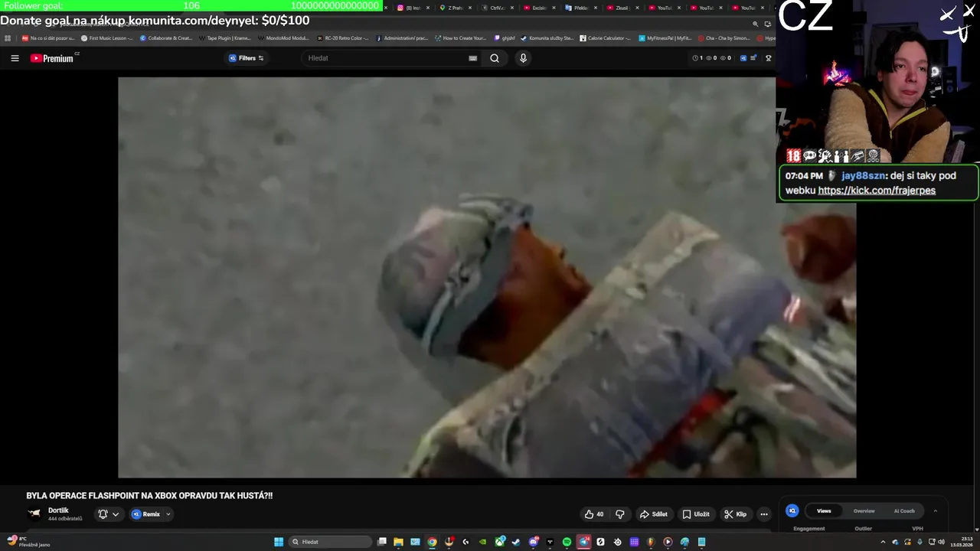
Task: Click the round IQ icon in stats panel
Action: click(792, 510)
